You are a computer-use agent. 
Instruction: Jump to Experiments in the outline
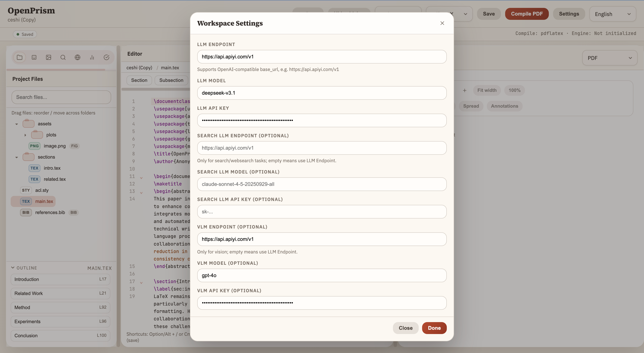60,321
